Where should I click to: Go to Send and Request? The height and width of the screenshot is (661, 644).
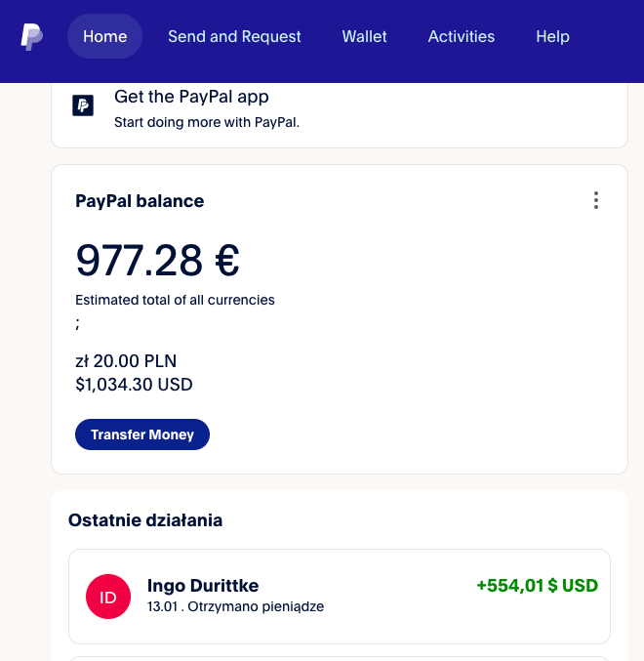click(x=234, y=36)
